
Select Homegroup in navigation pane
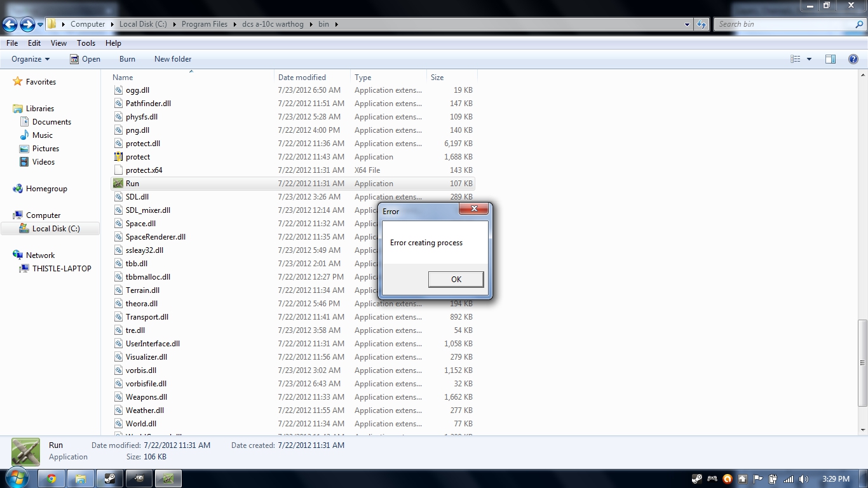click(46, 189)
